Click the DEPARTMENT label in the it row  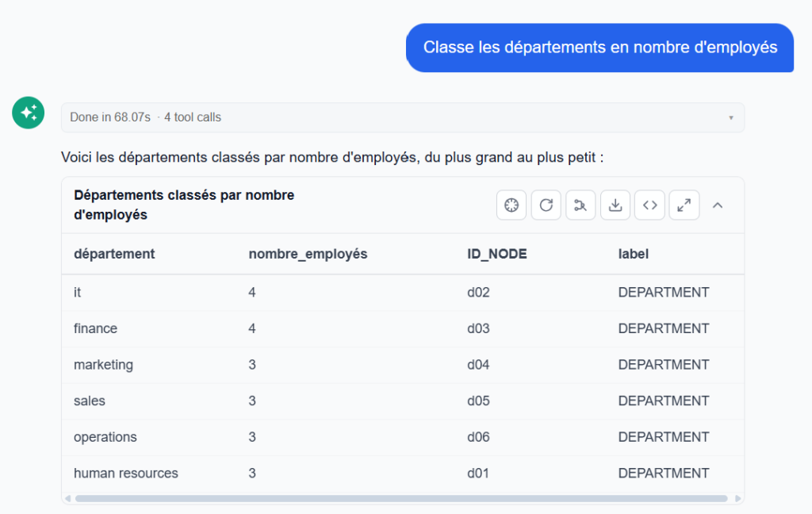pyautogui.click(x=664, y=292)
